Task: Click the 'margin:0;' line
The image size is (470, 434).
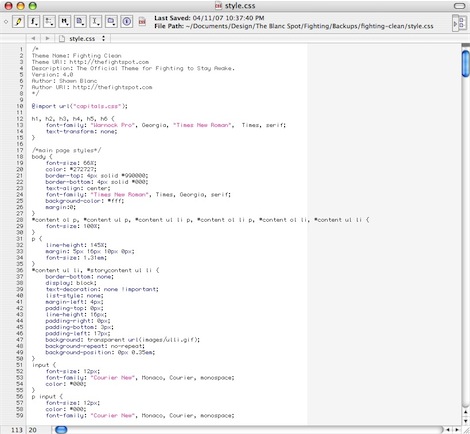Action: coord(61,207)
